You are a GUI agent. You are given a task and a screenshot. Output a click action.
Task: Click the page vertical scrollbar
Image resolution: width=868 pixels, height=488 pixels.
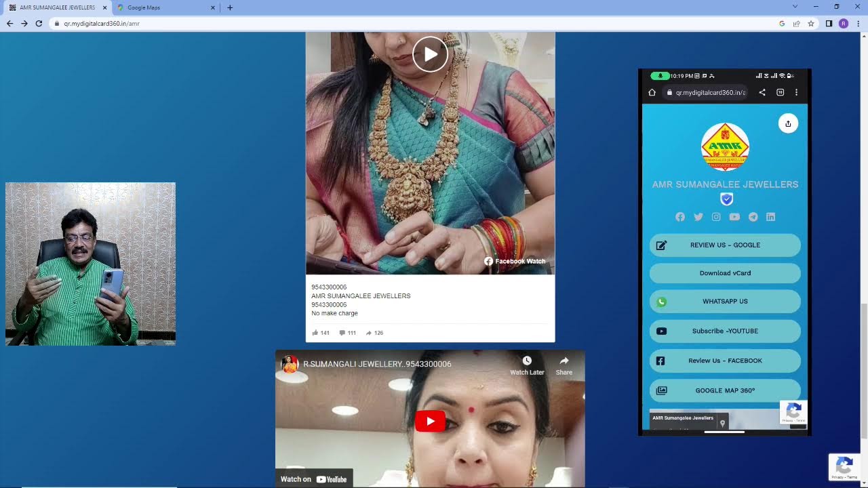coord(863,370)
